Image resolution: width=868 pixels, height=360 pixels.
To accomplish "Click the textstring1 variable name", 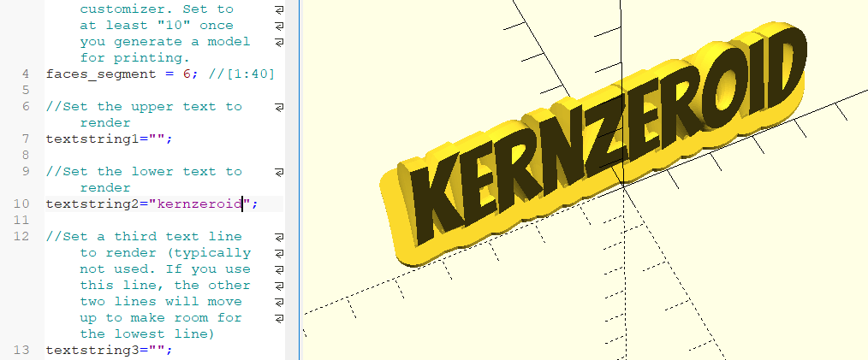I will point(92,139).
